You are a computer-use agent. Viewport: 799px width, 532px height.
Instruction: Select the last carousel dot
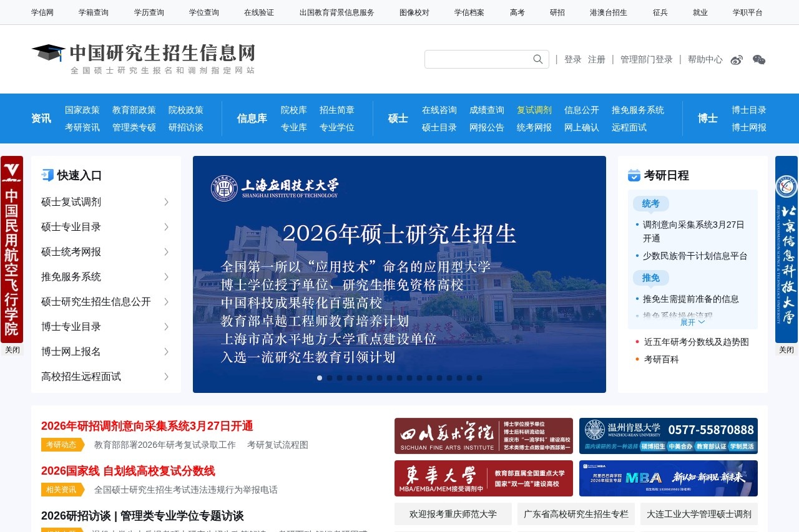tap(479, 378)
